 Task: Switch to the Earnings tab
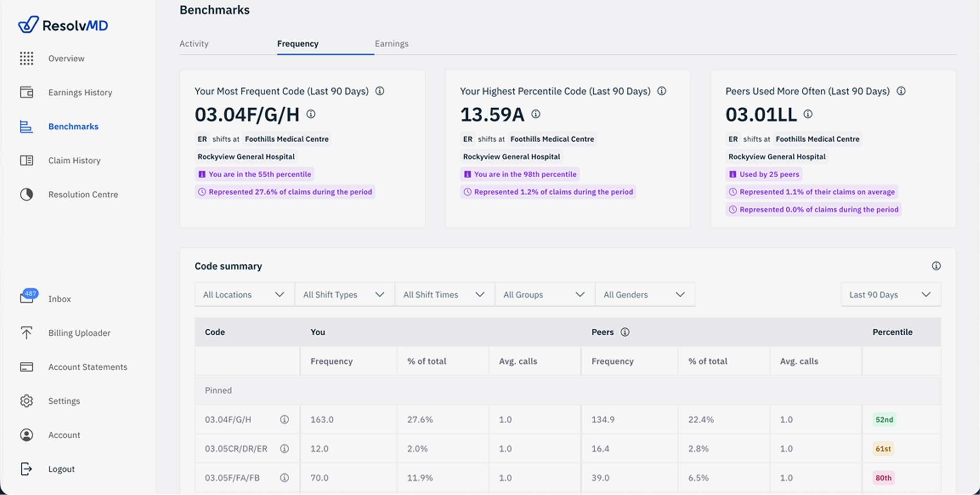(391, 44)
